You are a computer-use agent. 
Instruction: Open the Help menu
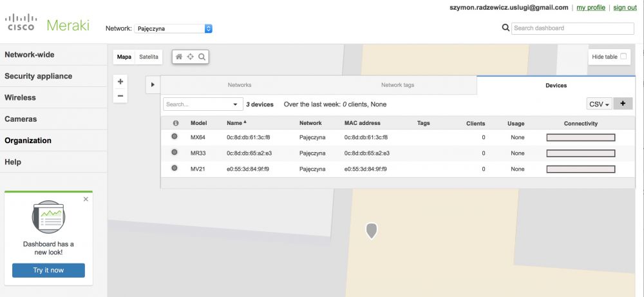[53, 162]
